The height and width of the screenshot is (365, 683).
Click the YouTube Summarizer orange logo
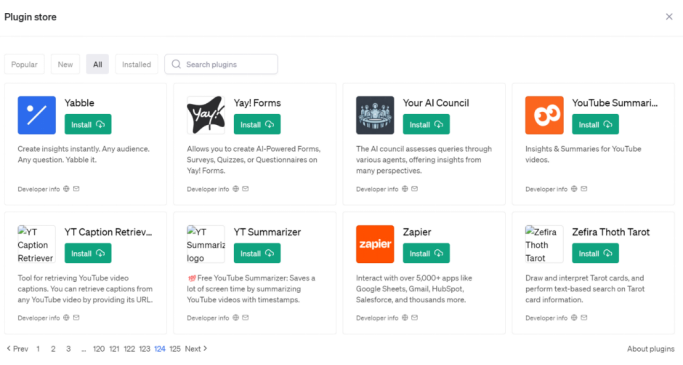[544, 115]
